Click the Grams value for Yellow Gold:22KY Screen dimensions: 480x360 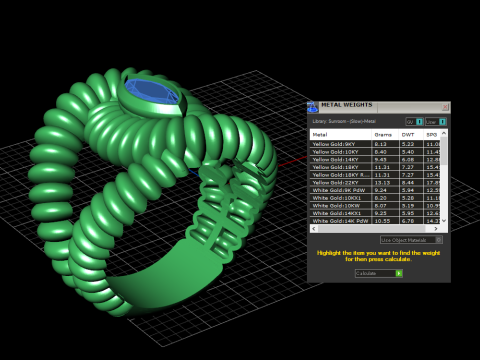pyautogui.click(x=381, y=182)
